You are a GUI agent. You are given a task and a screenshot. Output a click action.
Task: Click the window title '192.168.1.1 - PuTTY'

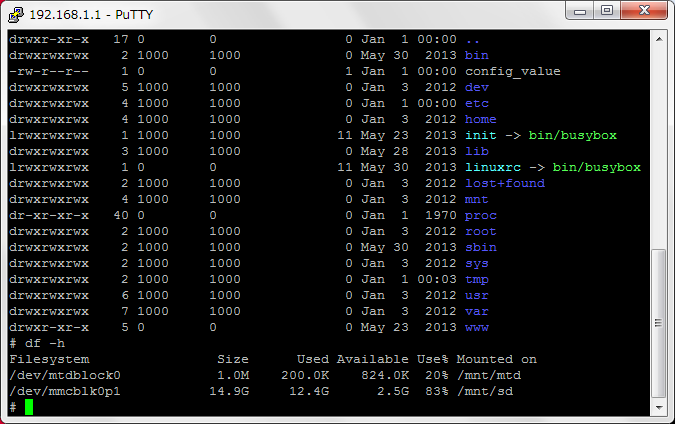91,15
